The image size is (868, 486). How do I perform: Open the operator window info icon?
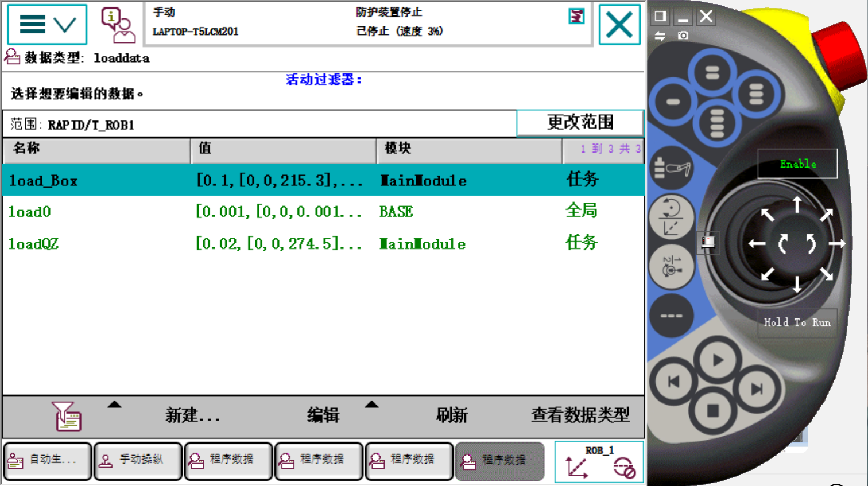pos(118,25)
